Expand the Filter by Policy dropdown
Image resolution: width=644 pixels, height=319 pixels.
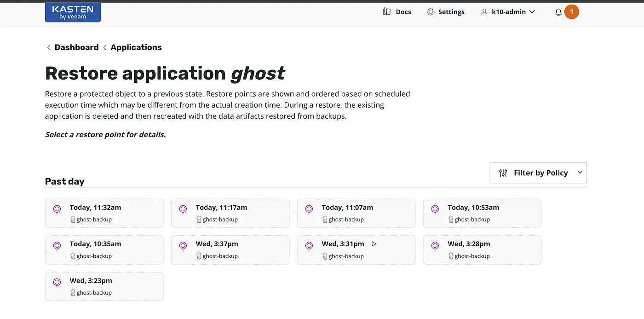[x=580, y=173]
